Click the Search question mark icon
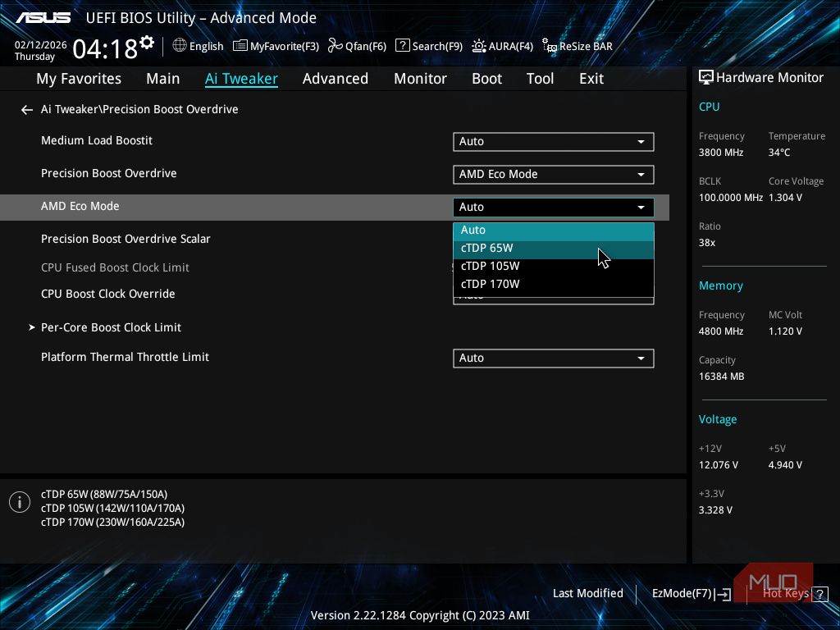The width and height of the screenshot is (840, 630). pyautogui.click(x=402, y=46)
